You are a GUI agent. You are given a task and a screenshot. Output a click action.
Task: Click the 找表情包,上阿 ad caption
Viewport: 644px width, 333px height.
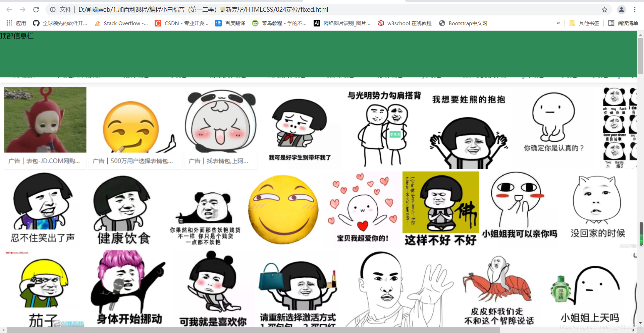[x=218, y=161]
